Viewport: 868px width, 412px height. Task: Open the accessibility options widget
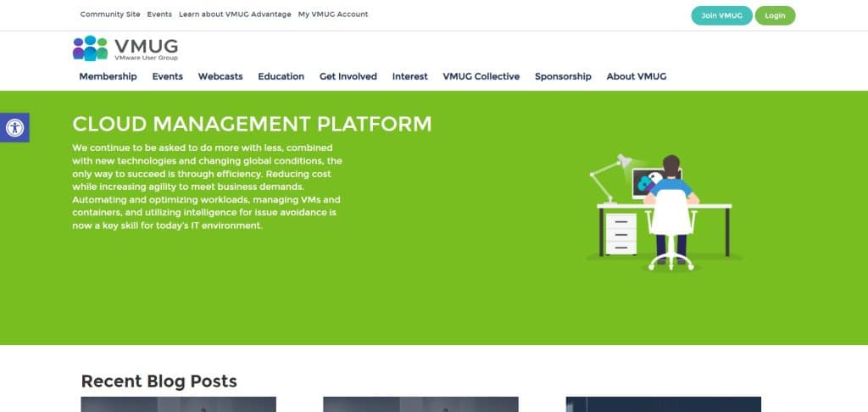pyautogui.click(x=14, y=128)
